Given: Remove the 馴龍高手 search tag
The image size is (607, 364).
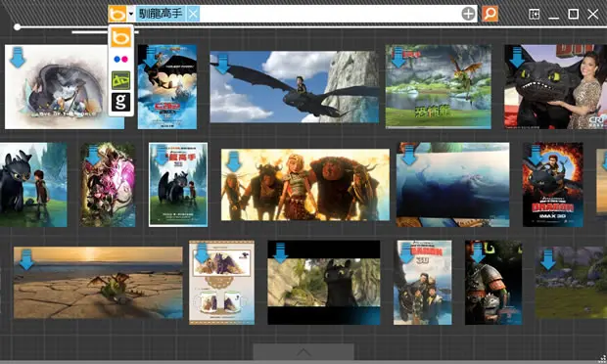Looking at the screenshot, I should (193, 14).
